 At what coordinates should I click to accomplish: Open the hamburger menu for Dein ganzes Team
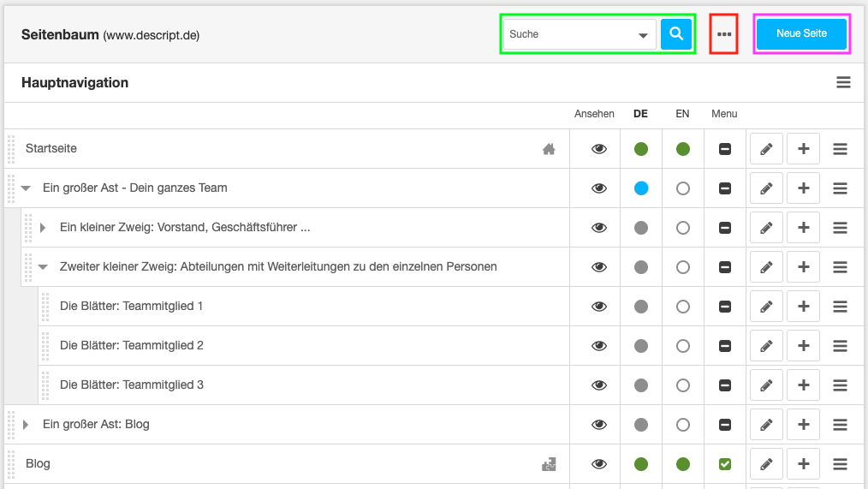click(840, 188)
